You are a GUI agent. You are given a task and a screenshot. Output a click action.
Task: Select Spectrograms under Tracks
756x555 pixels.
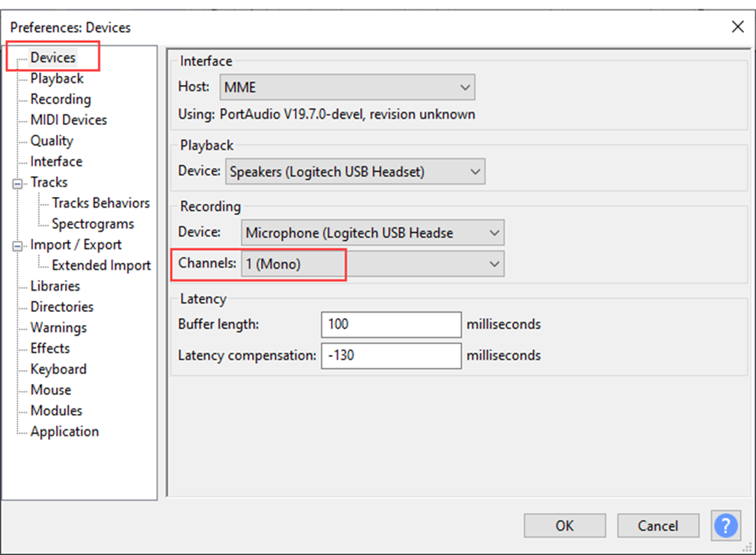[x=93, y=224]
